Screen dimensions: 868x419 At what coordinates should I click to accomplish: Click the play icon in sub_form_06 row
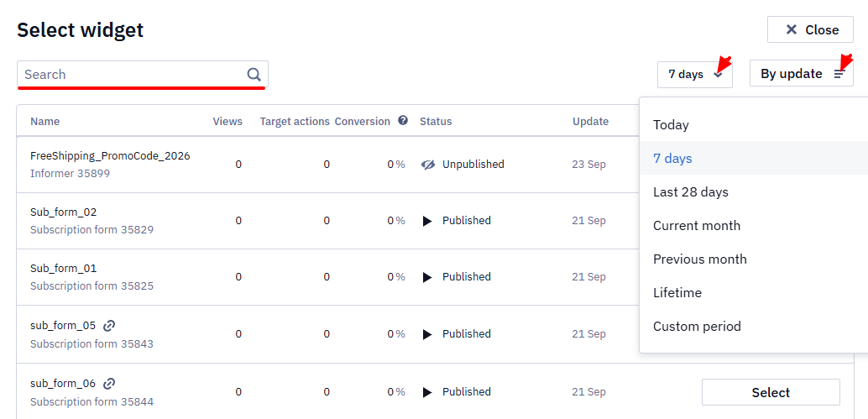(427, 392)
